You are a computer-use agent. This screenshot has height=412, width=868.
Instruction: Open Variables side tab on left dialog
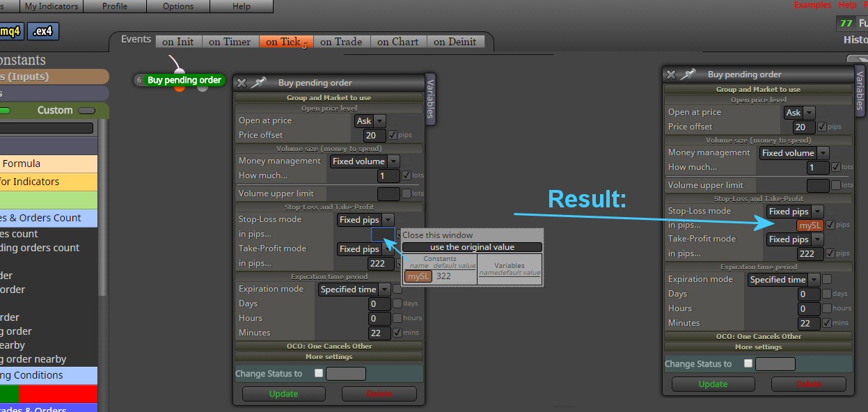point(430,100)
